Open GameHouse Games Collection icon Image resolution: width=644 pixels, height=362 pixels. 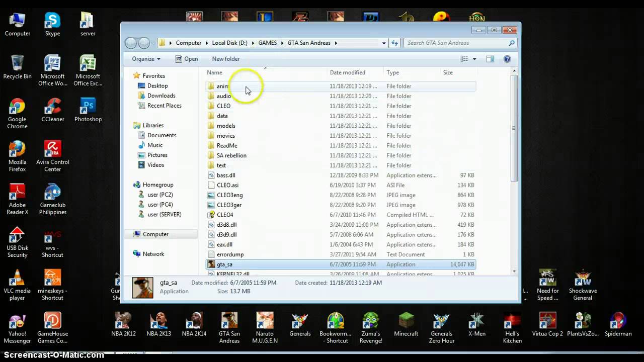52,328
